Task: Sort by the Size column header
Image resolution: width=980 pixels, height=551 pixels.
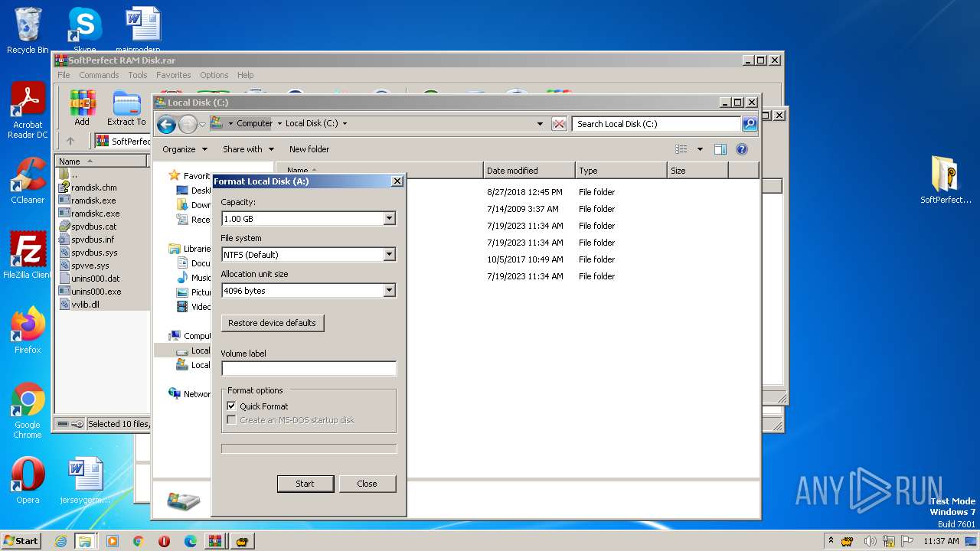Action: click(x=697, y=171)
